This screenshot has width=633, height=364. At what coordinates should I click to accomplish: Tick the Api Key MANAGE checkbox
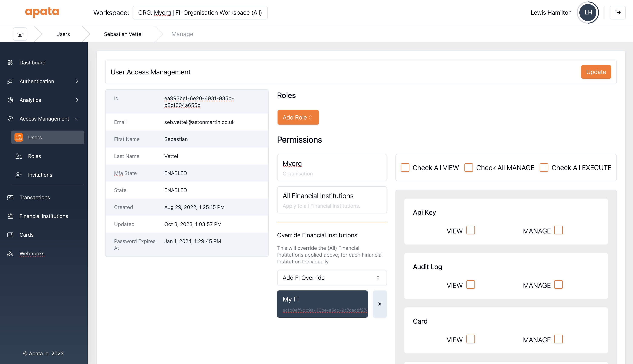click(558, 230)
